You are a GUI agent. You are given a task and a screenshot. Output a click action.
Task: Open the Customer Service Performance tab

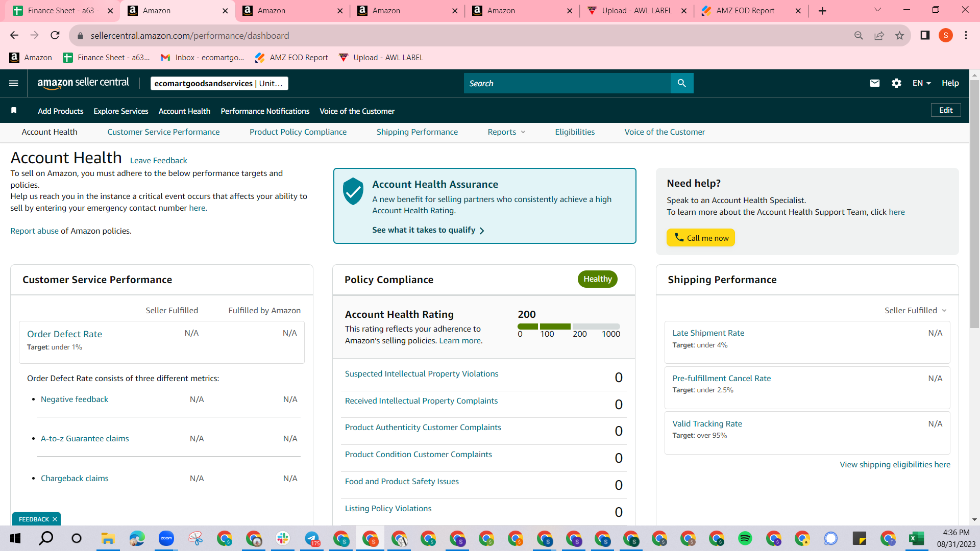[x=163, y=132]
